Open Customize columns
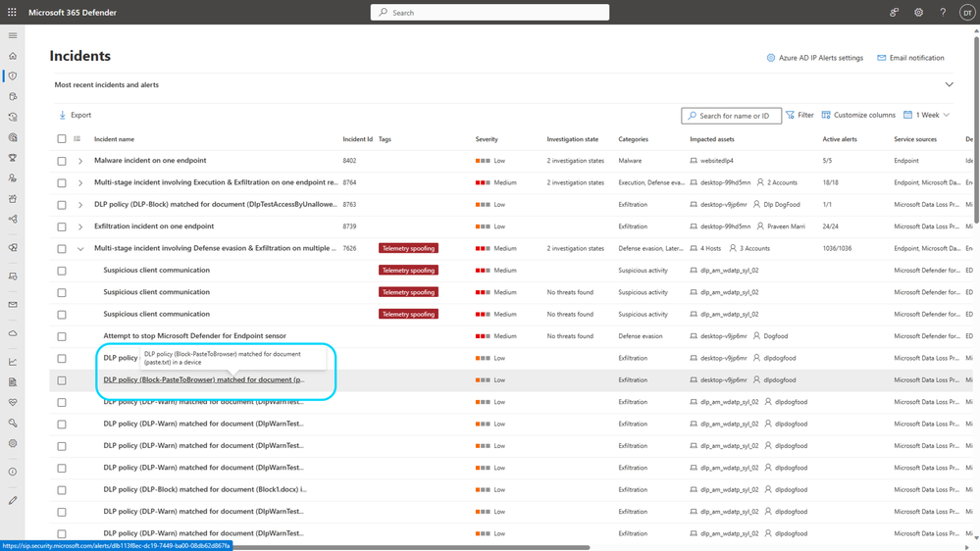Viewport: 980px width, 551px height. pos(858,115)
